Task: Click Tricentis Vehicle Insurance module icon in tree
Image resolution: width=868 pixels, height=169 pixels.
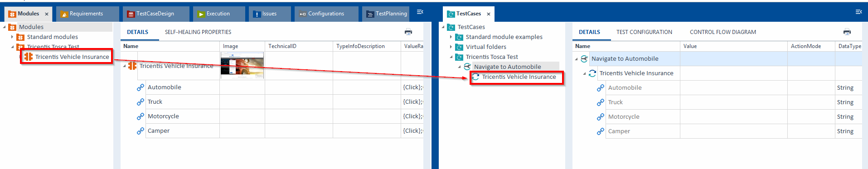Action: [29, 57]
